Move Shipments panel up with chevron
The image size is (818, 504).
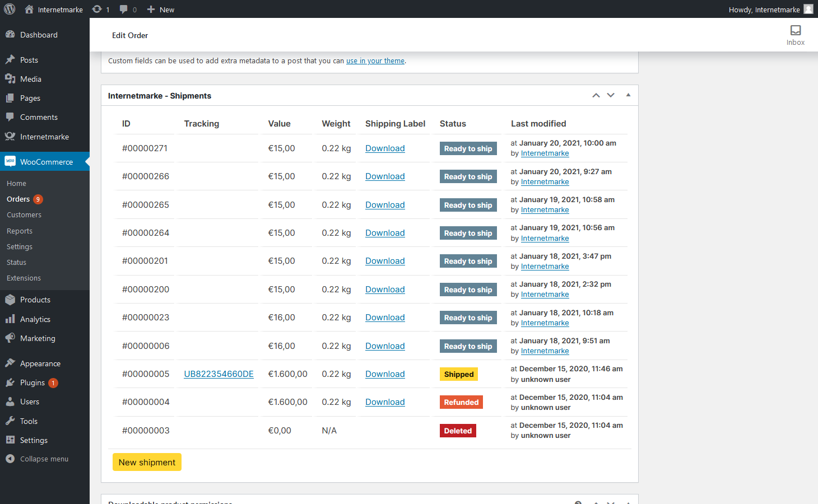tap(596, 95)
